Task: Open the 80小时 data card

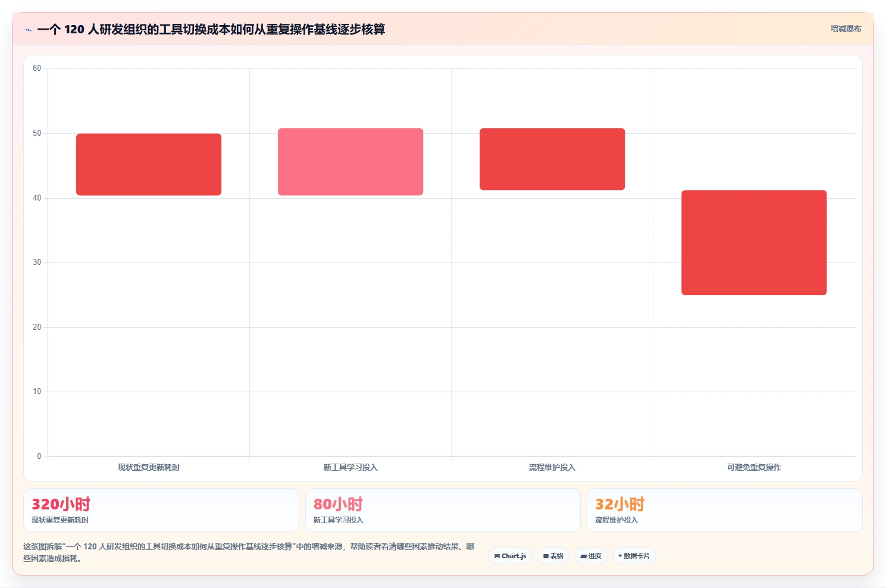Action: 443,510
